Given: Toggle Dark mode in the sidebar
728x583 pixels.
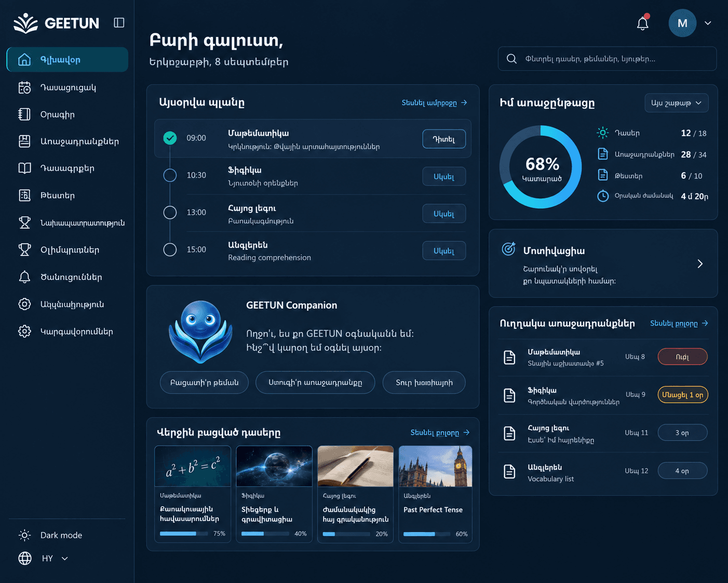Looking at the screenshot, I should 51,535.
